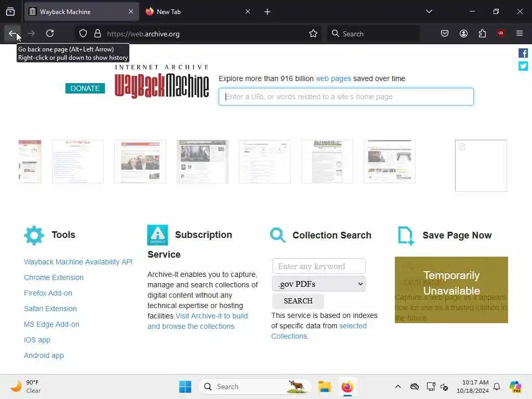Open the tracking protection shield icon

click(x=83, y=33)
